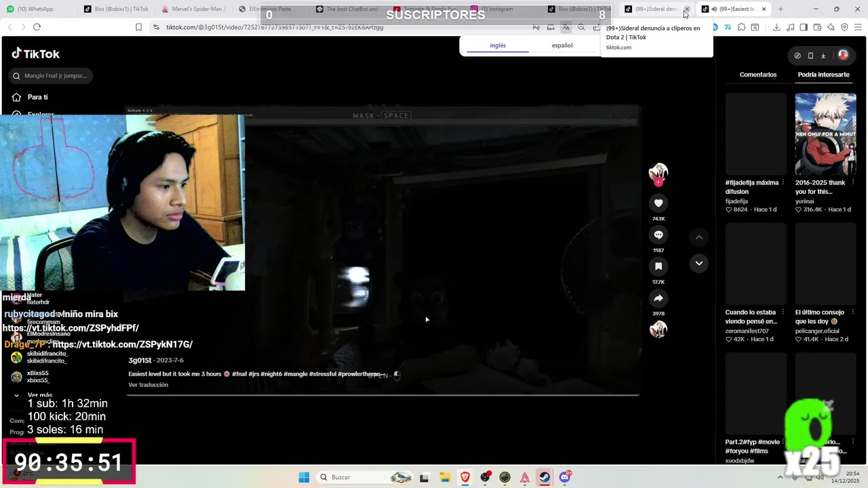868x488 pixels.
Task: Open the #stressful hashtag
Action: click(322, 374)
